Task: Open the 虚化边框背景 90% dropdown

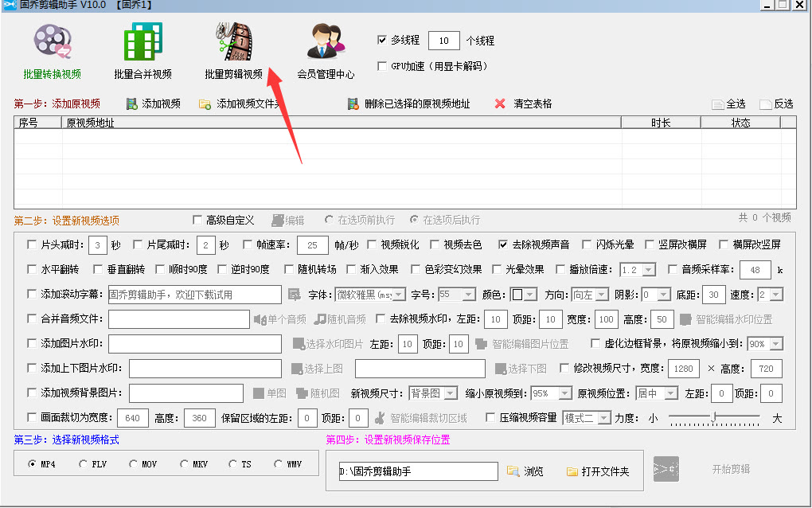Action: 775,344
